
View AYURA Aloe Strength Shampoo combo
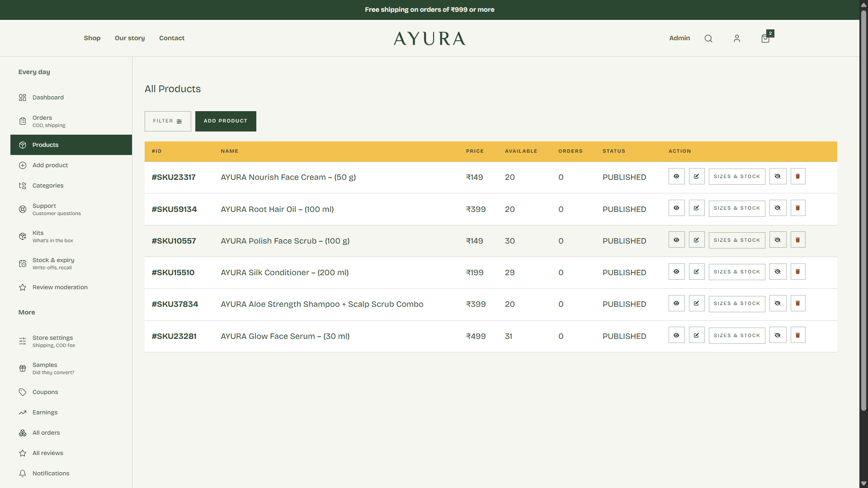676,303
